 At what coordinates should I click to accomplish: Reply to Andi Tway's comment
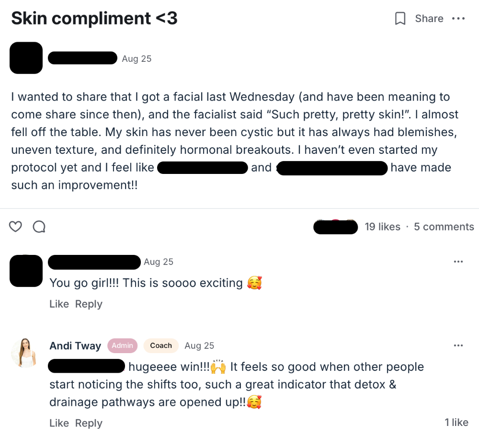pos(89,424)
